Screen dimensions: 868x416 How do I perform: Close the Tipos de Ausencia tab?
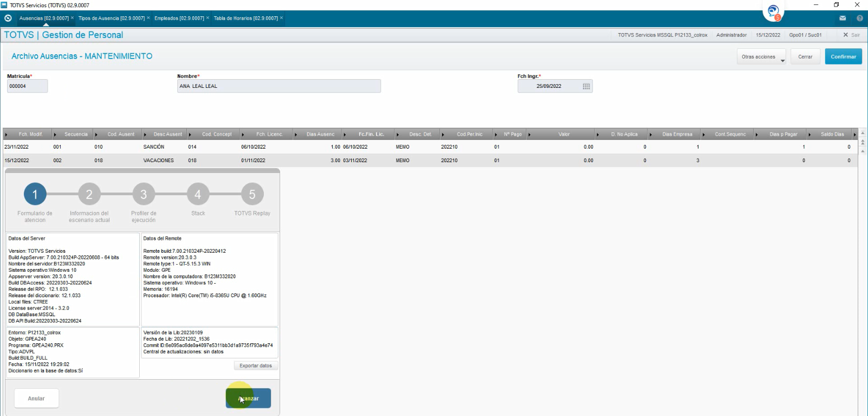(x=148, y=18)
